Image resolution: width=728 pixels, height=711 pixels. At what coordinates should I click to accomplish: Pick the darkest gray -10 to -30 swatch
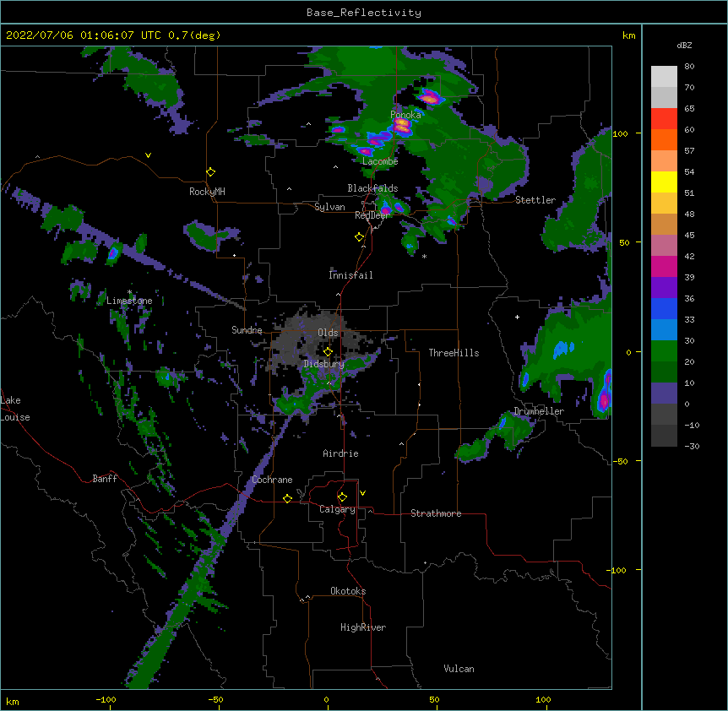[664, 436]
